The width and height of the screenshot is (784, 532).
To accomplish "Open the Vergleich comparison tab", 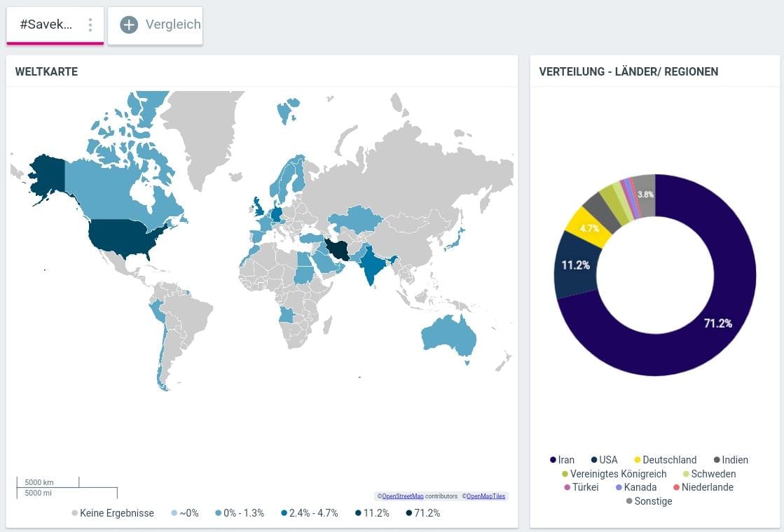I will tap(155, 25).
